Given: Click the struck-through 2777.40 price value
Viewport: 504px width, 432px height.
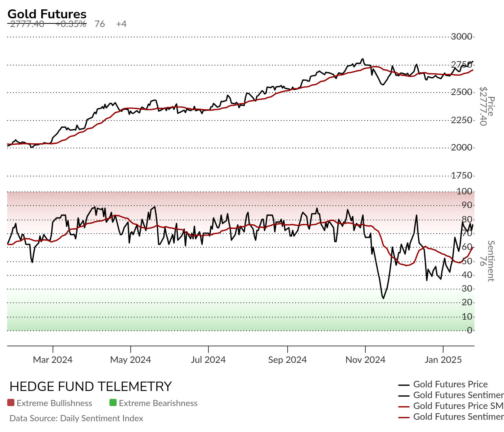Looking at the screenshot, I should pos(27,24).
